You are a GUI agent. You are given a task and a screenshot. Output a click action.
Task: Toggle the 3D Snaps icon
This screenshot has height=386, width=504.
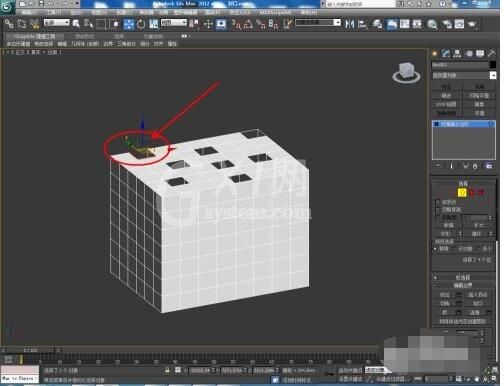click(236, 24)
